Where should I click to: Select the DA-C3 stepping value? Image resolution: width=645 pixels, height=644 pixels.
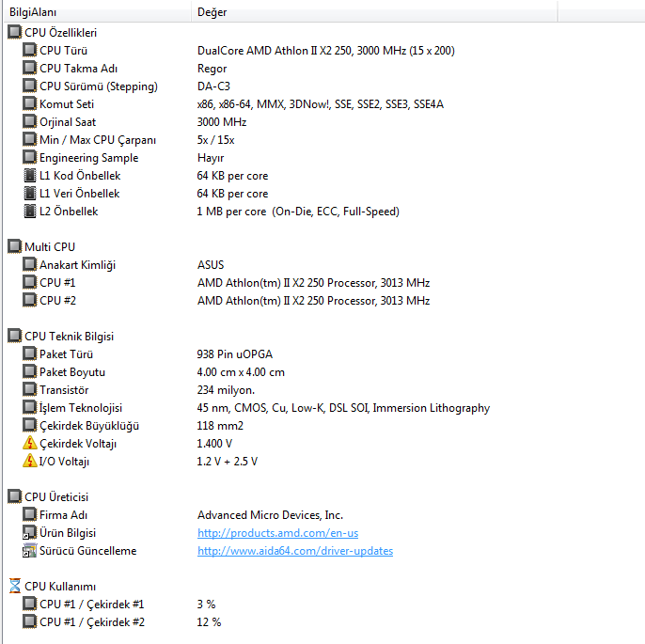tap(213, 86)
